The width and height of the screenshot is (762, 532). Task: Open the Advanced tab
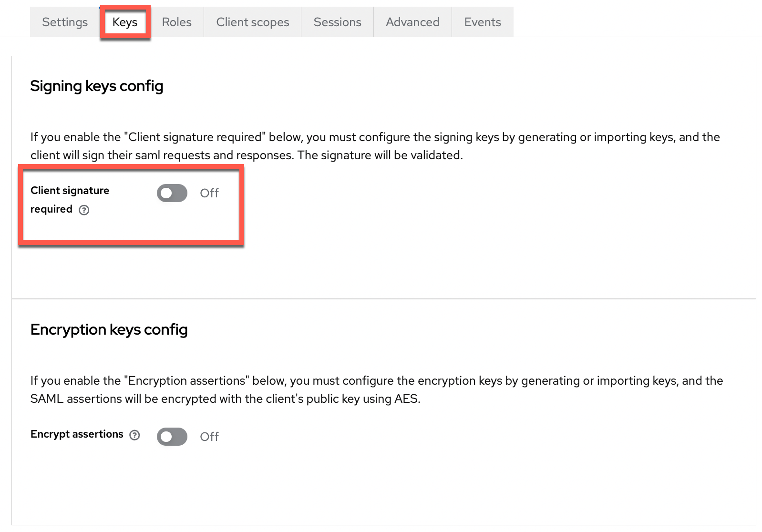click(412, 22)
